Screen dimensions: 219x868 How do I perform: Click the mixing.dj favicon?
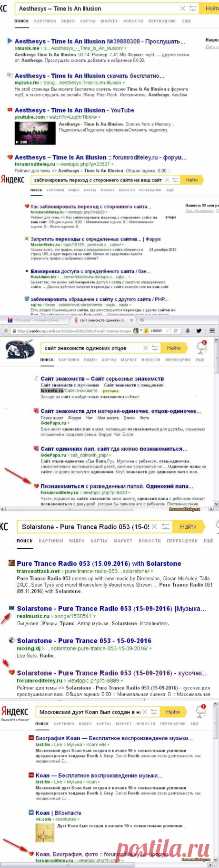click(11, 640)
